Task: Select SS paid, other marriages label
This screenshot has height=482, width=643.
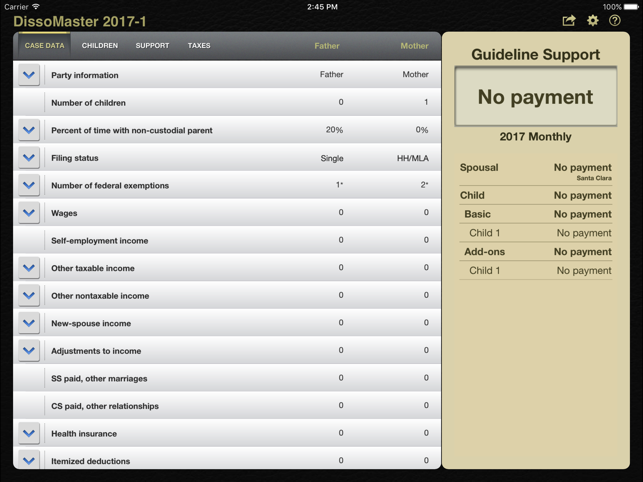Action: click(99, 379)
